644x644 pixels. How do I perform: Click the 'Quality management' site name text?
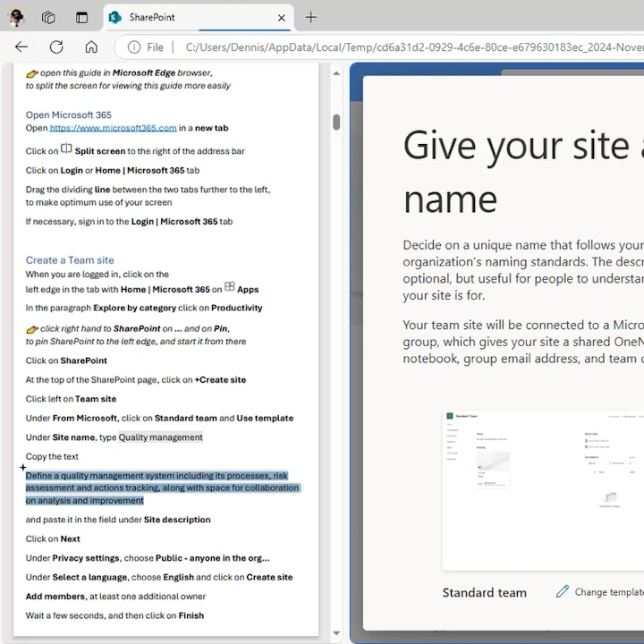point(161,437)
